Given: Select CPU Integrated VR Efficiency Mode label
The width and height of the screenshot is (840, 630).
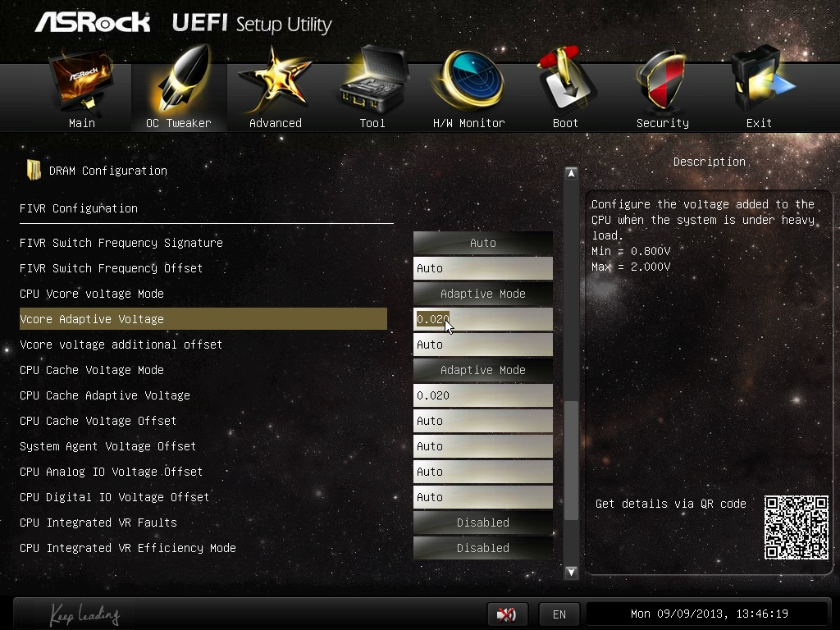Looking at the screenshot, I should 127,547.
